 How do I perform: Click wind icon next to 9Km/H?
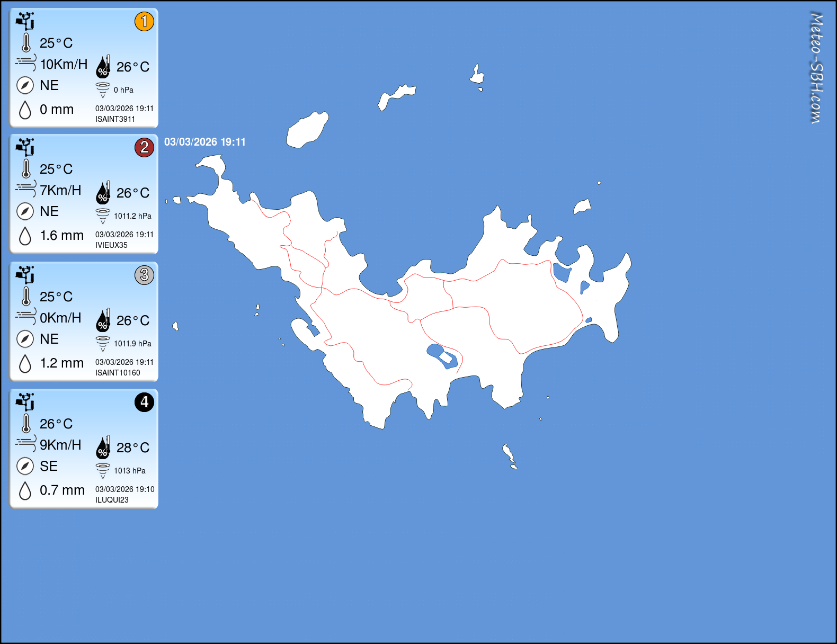point(26,444)
